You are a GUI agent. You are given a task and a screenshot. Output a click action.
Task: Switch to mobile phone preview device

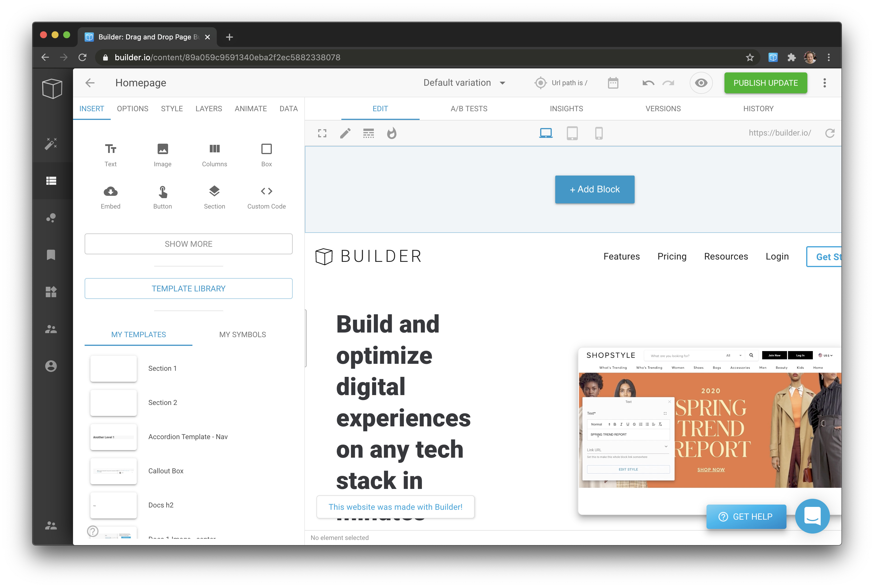pos(599,133)
